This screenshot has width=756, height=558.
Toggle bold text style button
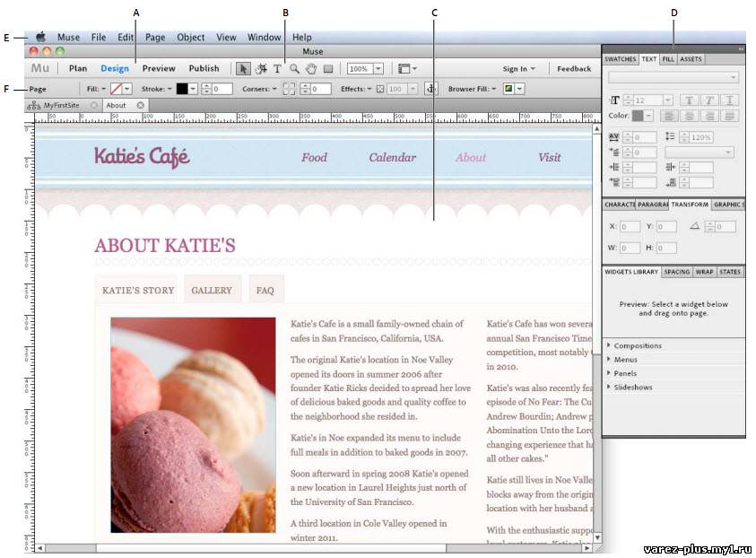[691, 100]
